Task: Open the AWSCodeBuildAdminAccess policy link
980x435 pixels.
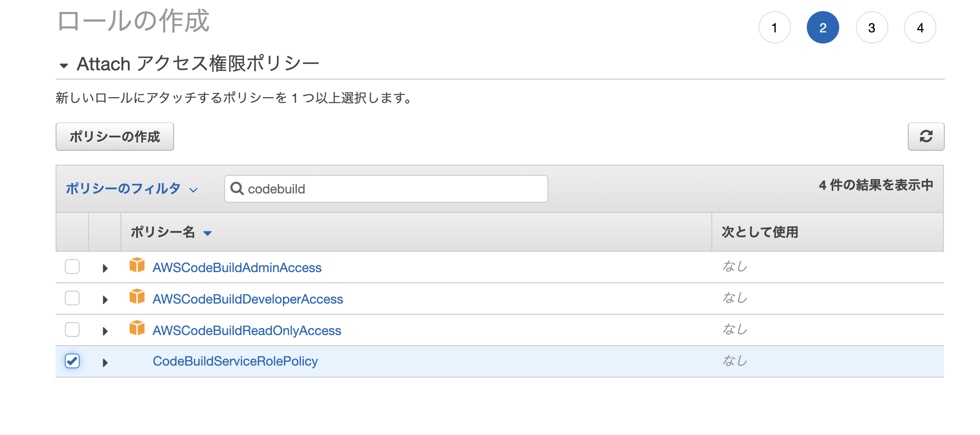Action: [x=238, y=267]
